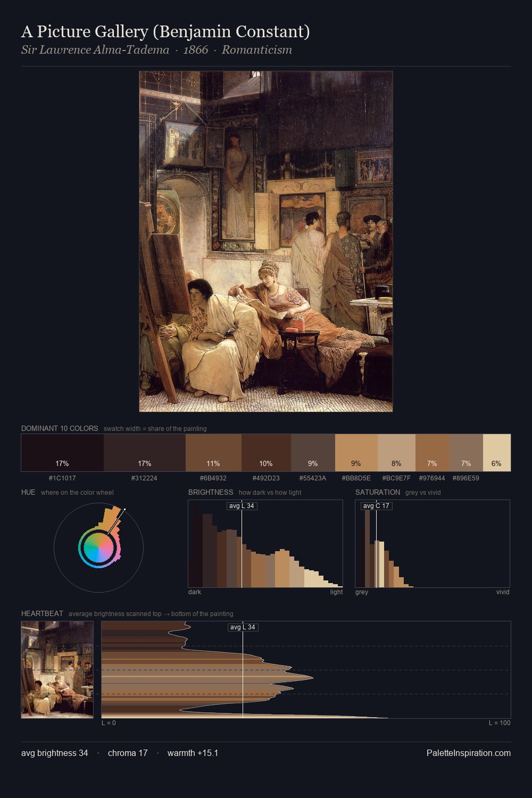Select the 8% beige swatch above #BC9E7F
The width and height of the screenshot is (532, 798).
point(396,453)
